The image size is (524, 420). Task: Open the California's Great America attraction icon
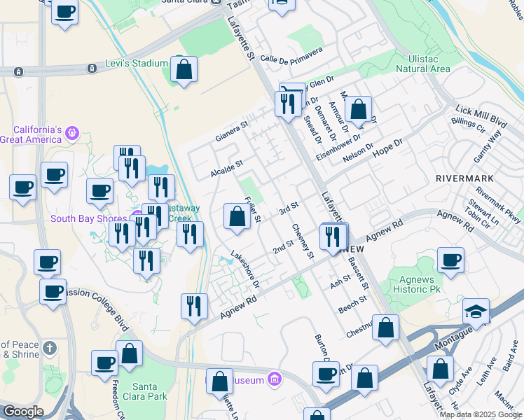coord(73,134)
